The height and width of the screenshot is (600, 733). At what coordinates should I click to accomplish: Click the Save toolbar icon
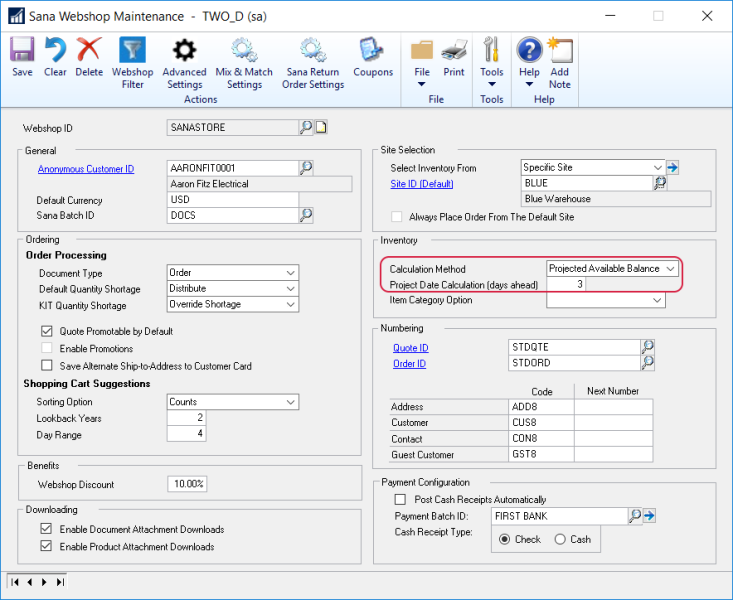click(x=22, y=49)
